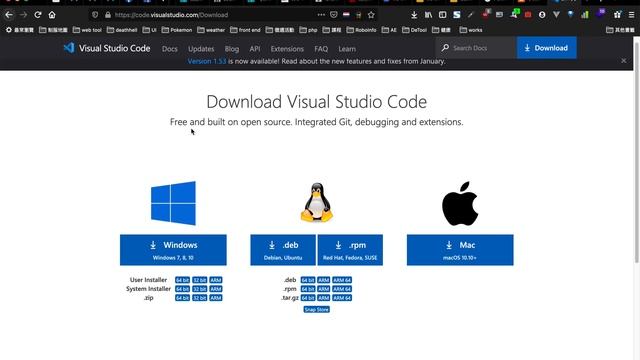Click the Apple logo image
640x360 pixels.
pyautogui.click(x=460, y=203)
